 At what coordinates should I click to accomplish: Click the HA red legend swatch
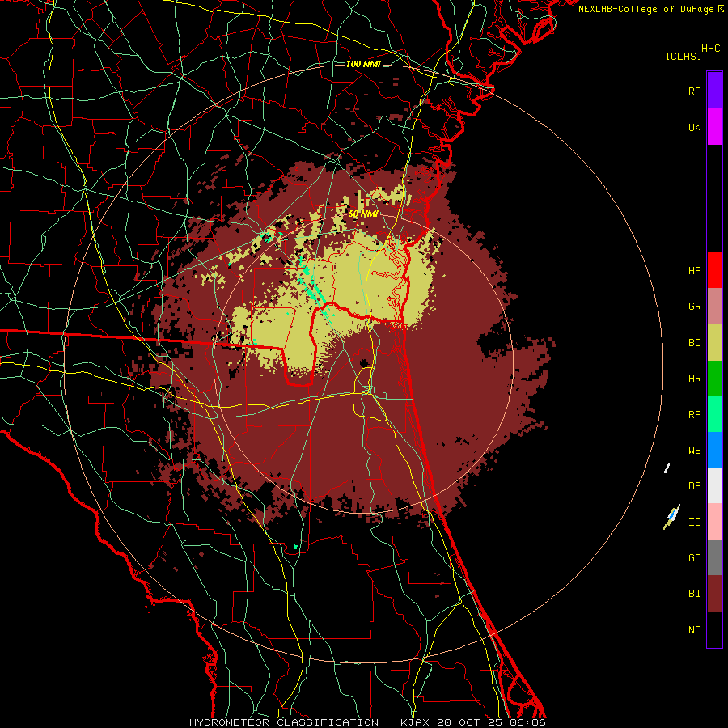pos(714,270)
